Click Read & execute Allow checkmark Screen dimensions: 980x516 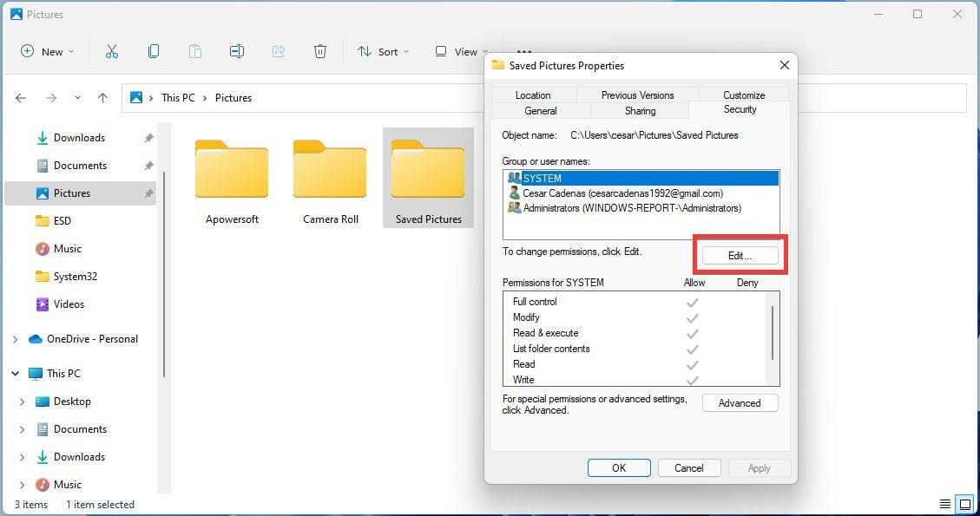pos(692,334)
